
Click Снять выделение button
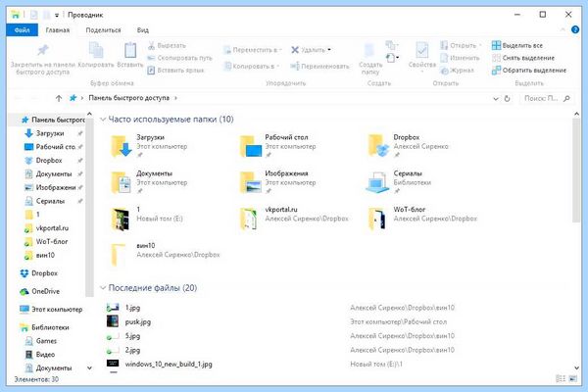coord(523,58)
